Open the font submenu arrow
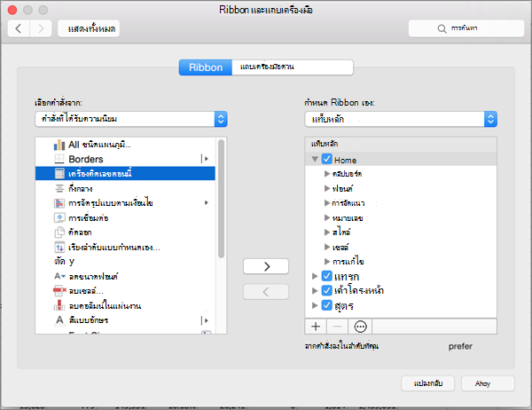 click(x=205, y=320)
